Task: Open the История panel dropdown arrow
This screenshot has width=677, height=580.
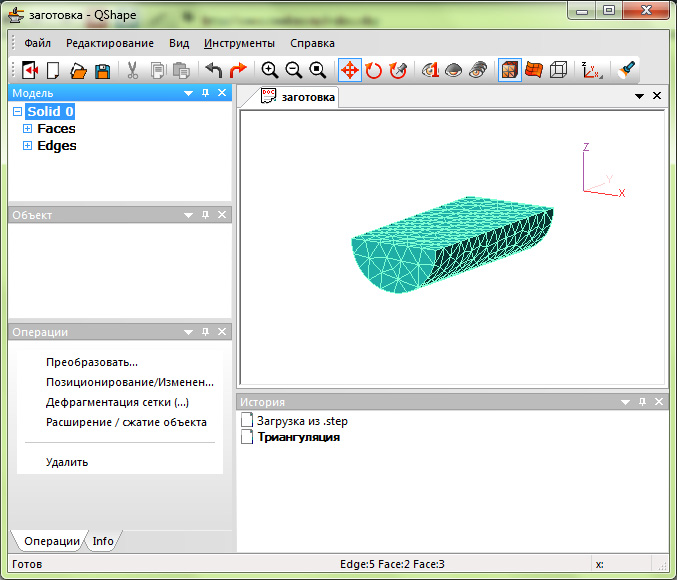Action: click(x=625, y=403)
